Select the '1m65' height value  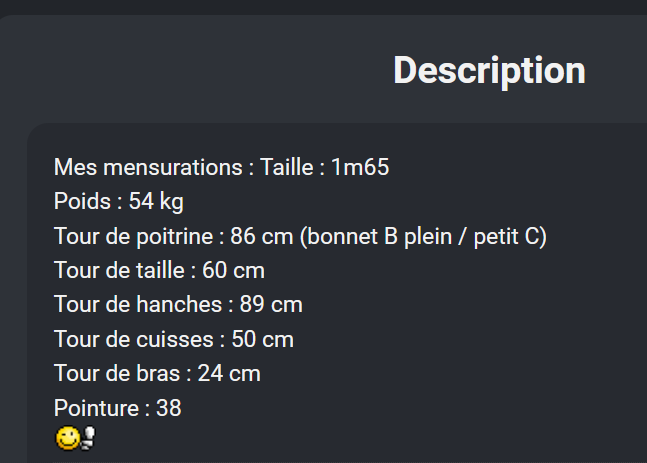tap(360, 167)
